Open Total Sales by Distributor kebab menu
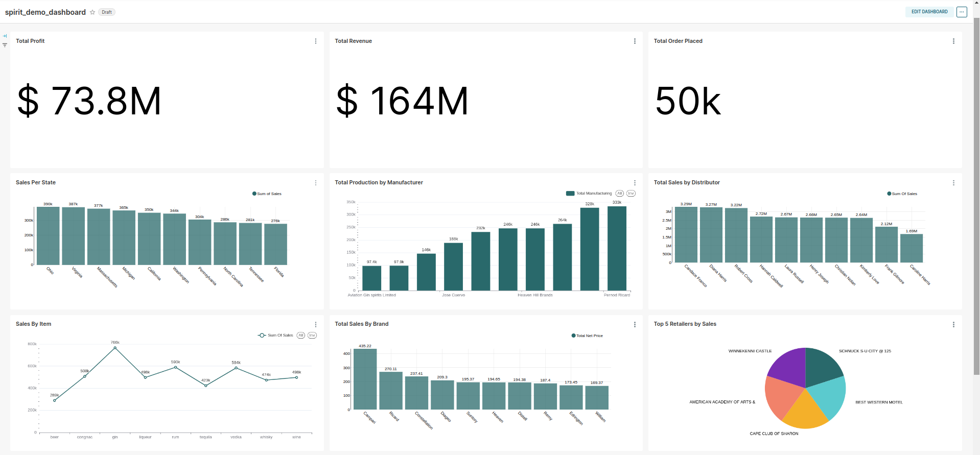Viewport: 980px width, 455px height. pos(953,183)
